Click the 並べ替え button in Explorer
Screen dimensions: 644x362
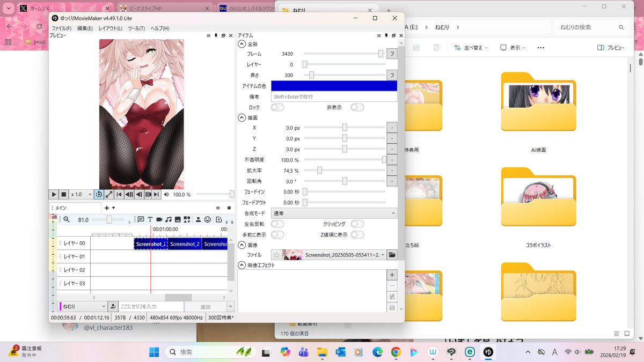pyautogui.click(x=471, y=48)
